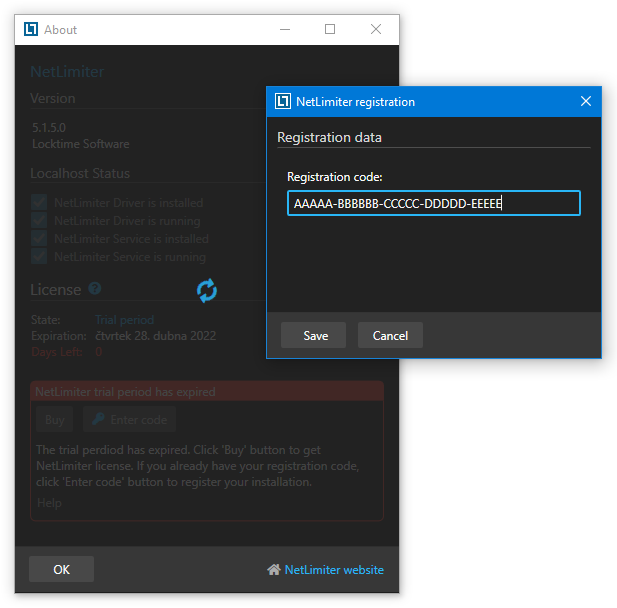Click the key icon for Enter code

(x=98, y=420)
